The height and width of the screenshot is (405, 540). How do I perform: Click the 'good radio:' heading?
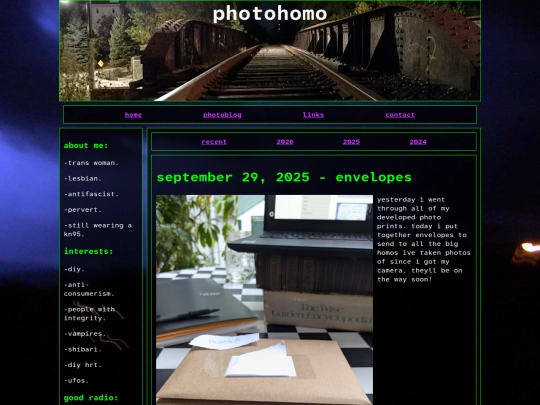[x=91, y=398]
